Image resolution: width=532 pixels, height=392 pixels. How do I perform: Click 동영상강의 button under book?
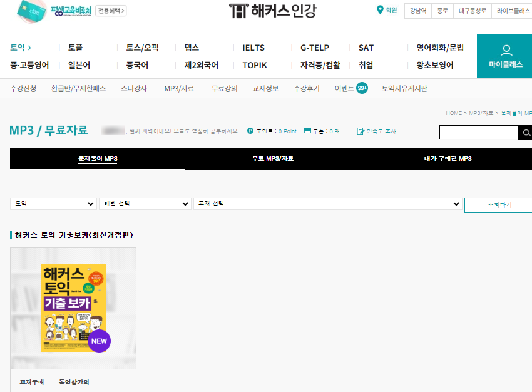pyautogui.click(x=74, y=382)
